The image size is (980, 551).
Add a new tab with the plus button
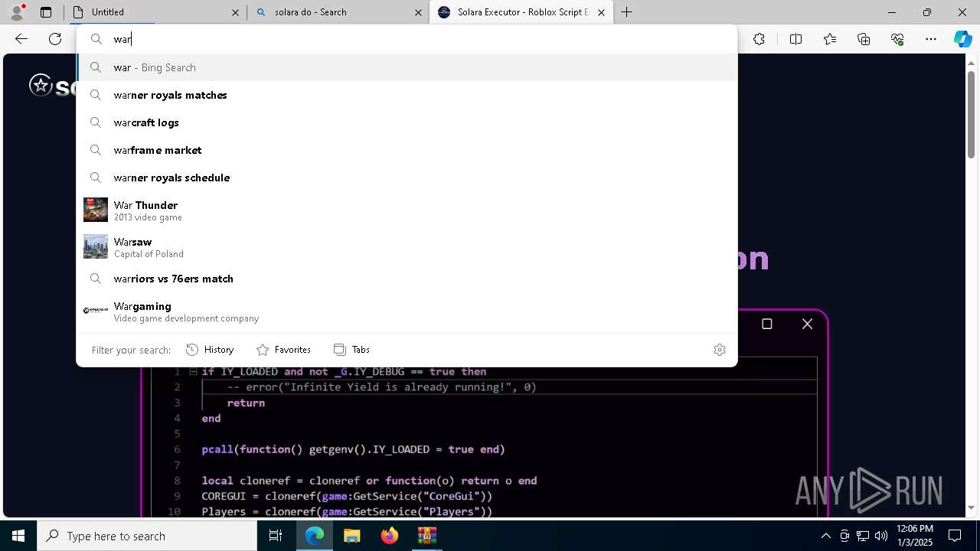(626, 12)
